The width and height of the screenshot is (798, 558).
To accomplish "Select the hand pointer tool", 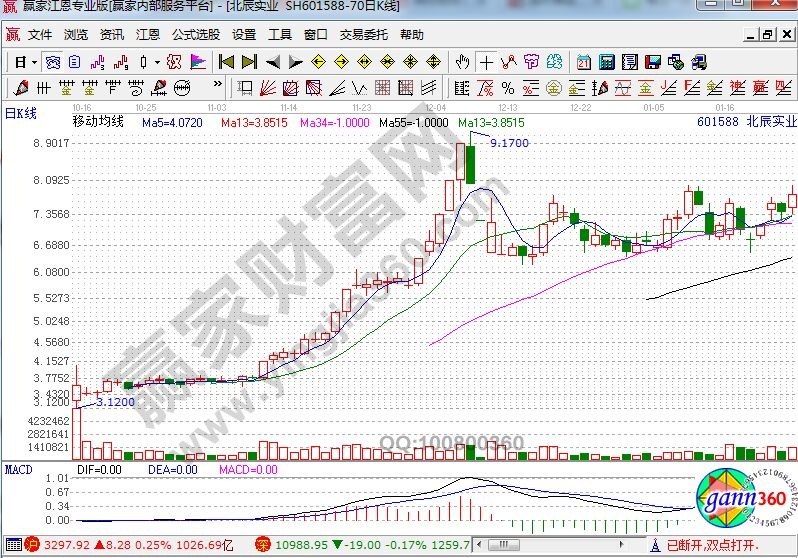I will pyautogui.click(x=462, y=62).
